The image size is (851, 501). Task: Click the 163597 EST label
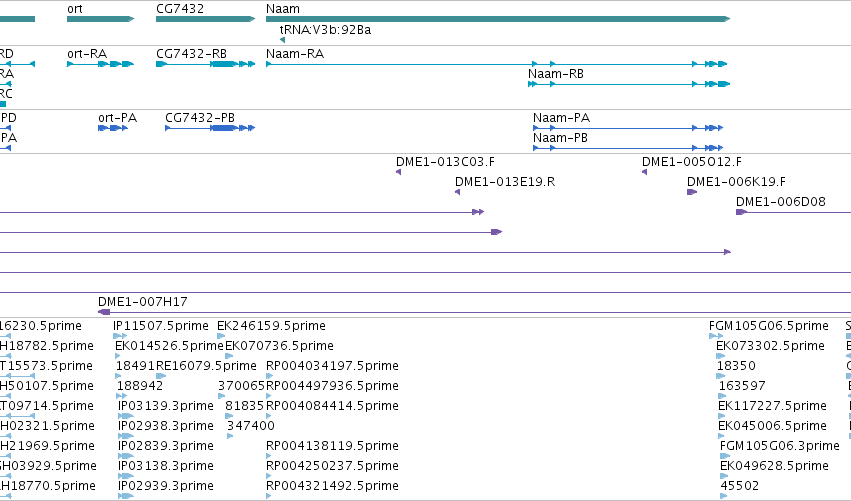[x=742, y=386]
